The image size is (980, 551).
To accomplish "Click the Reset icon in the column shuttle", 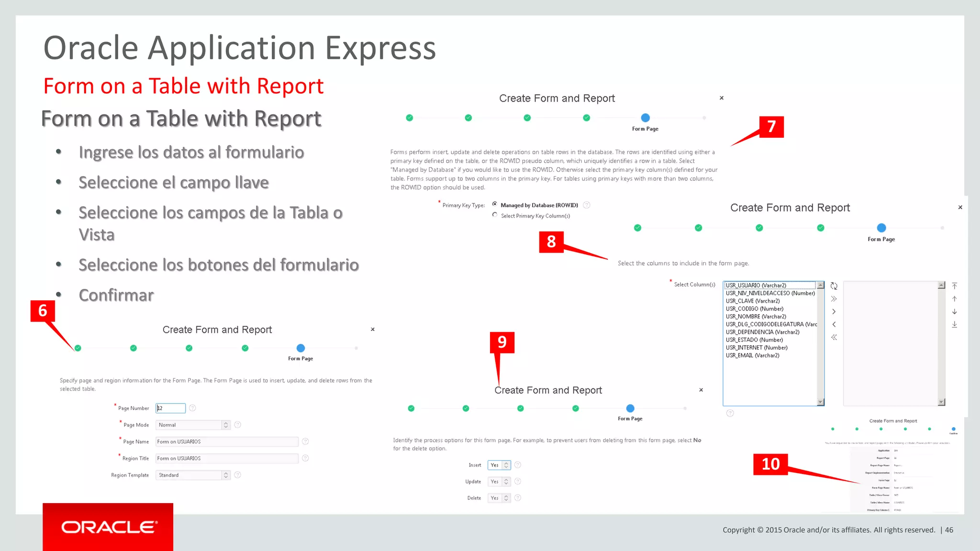I will [x=834, y=286].
